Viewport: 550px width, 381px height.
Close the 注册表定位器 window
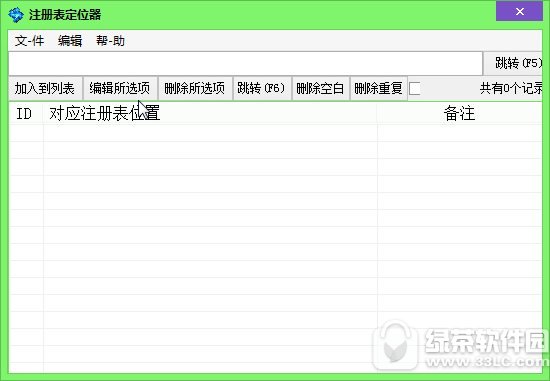[519, 11]
